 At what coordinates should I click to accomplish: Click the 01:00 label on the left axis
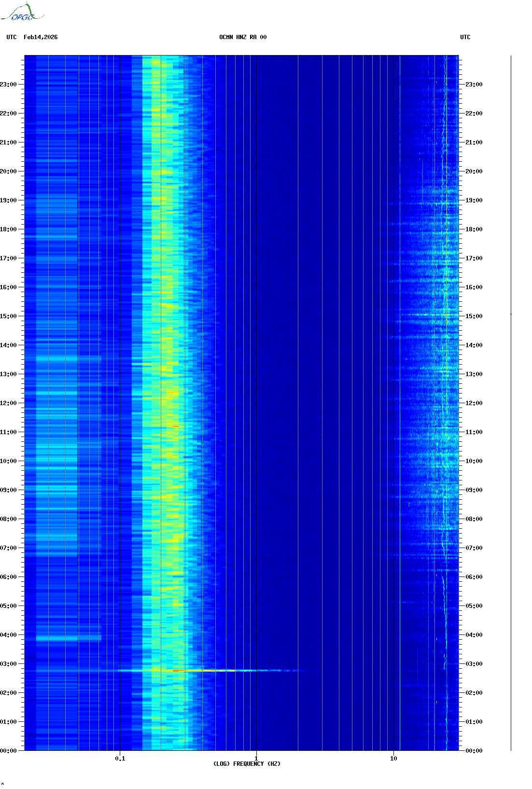click(8, 722)
